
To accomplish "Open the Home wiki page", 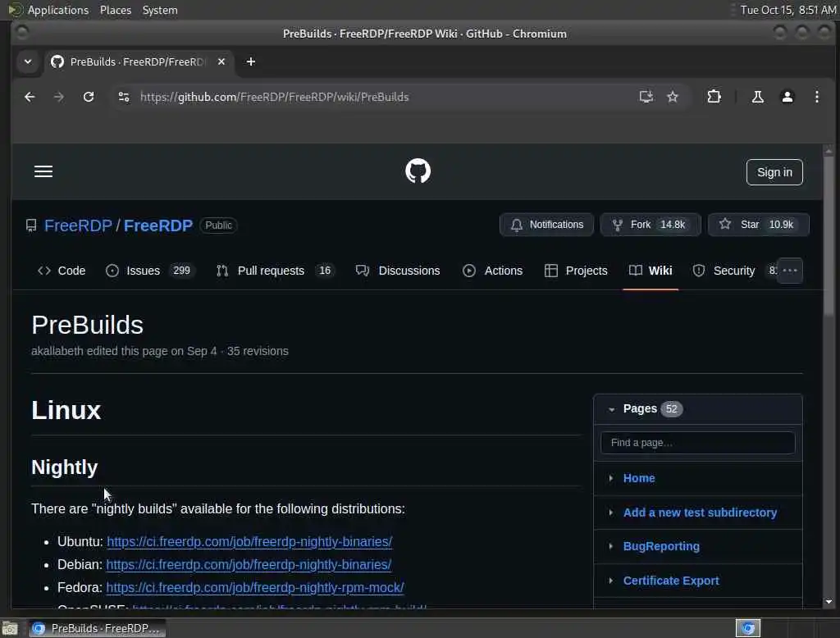I will click(x=639, y=478).
